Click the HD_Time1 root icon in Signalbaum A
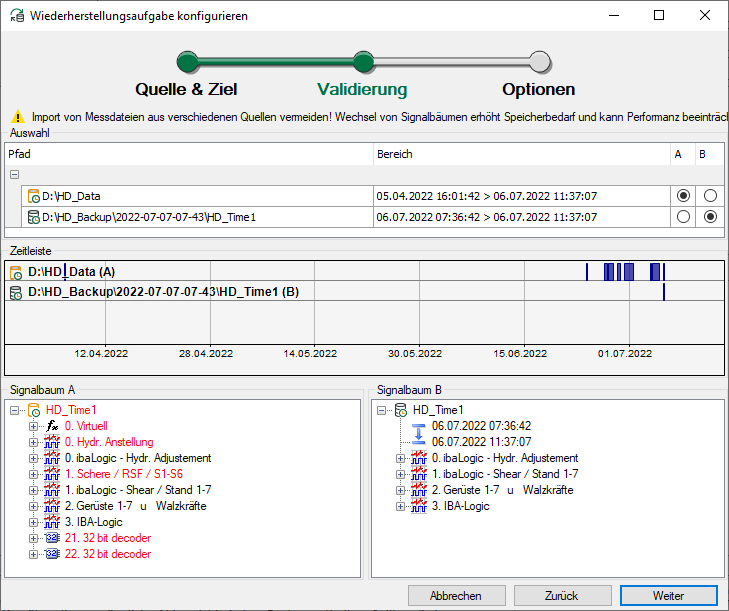The image size is (729, 611). 33,410
